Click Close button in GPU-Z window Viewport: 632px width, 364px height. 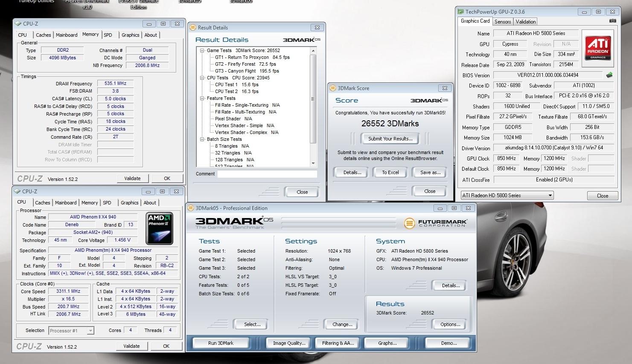(603, 195)
